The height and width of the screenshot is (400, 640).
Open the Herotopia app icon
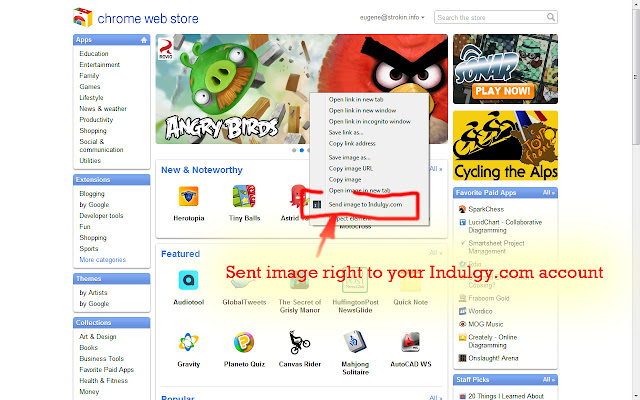tap(189, 196)
